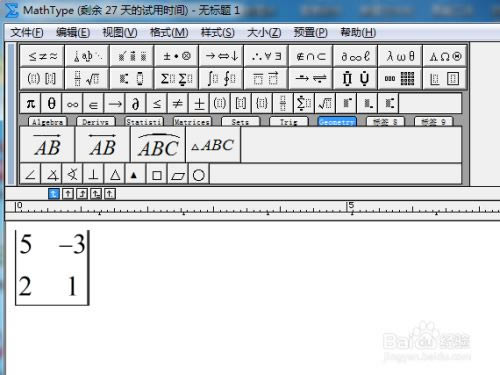Insert the theta symbol from small bar
Screen dimensions: 500x375
(51, 104)
